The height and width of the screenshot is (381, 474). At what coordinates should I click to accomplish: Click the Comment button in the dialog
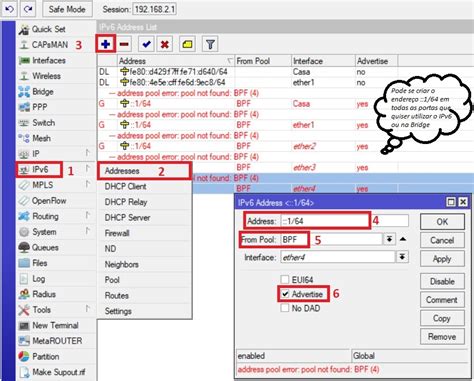pyautogui.click(x=442, y=300)
